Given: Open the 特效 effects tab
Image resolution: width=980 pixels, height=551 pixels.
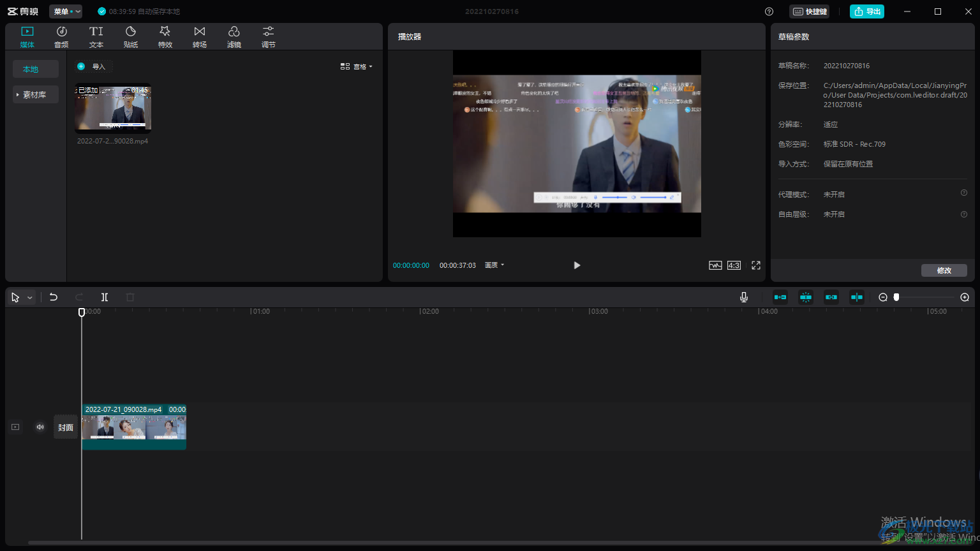Looking at the screenshot, I should (165, 37).
